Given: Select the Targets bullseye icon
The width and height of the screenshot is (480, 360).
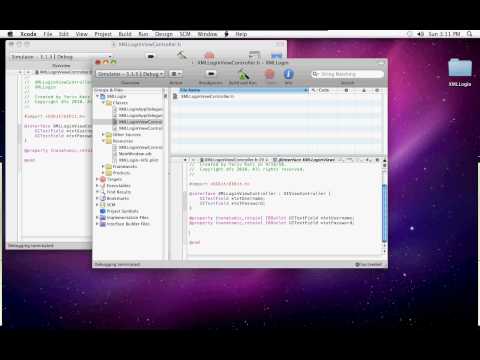Looking at the screenshot, I should click(x=103, y=179).
